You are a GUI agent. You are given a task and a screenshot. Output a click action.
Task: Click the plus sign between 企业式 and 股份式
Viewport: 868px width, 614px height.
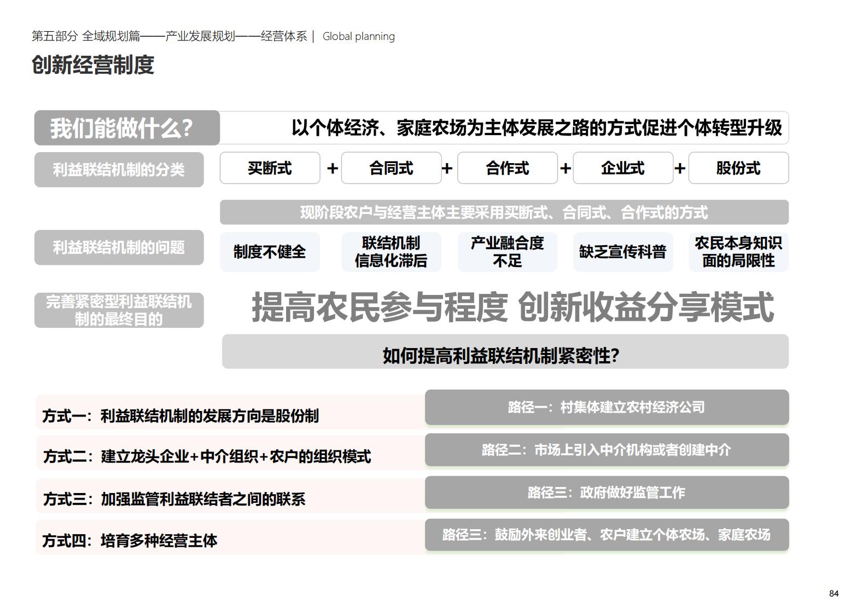[680, 169]
